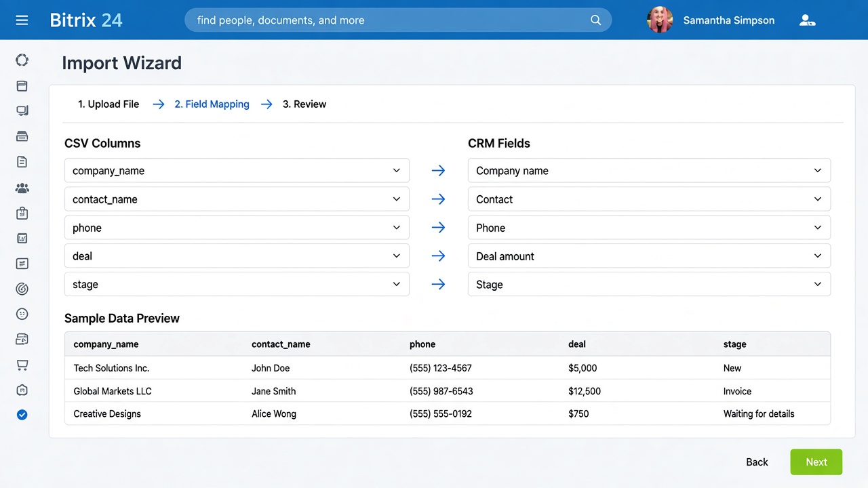Screen dimensions: 868x488
Task: Open the people group sidebar icon
Action: 22,188
